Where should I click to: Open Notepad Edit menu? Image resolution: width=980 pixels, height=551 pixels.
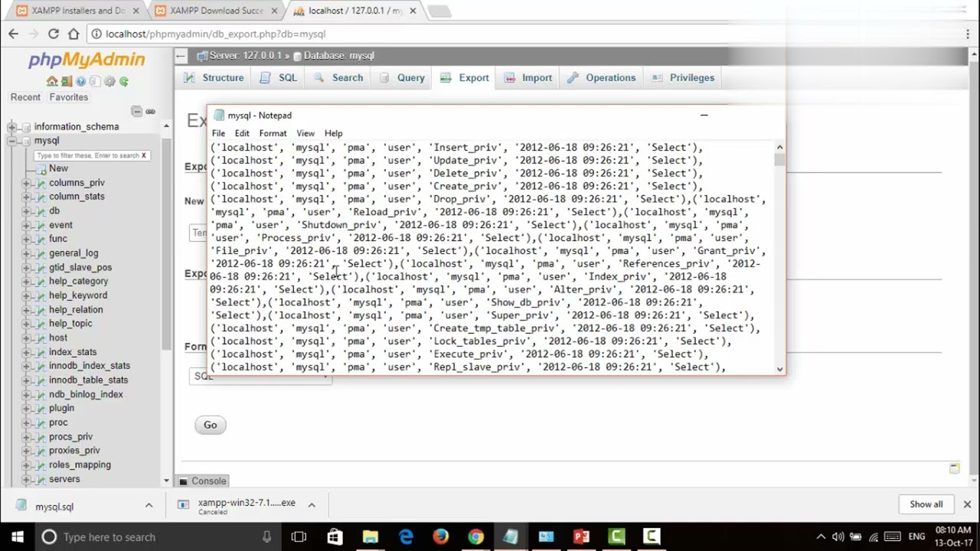[x=242, y=133]
